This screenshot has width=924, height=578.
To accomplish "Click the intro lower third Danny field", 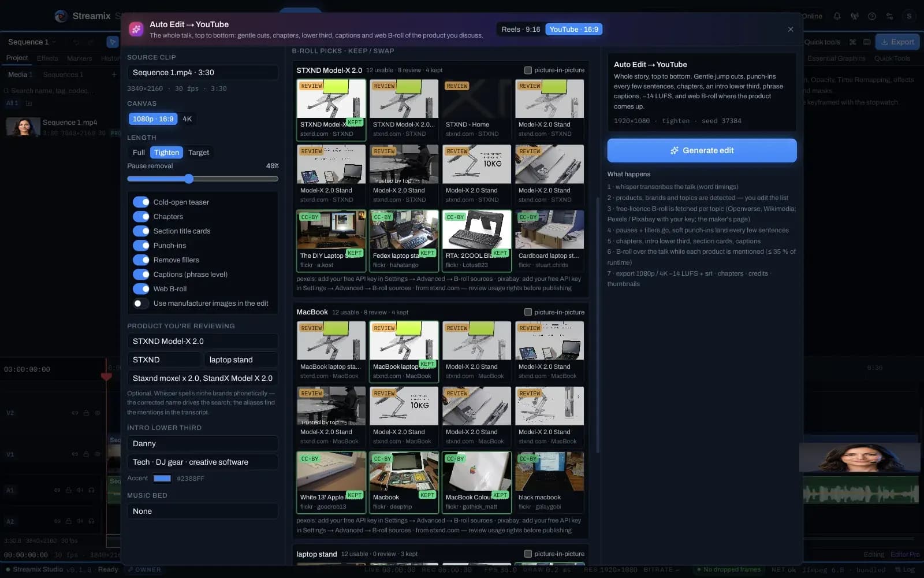I will (x=203, y=443).
